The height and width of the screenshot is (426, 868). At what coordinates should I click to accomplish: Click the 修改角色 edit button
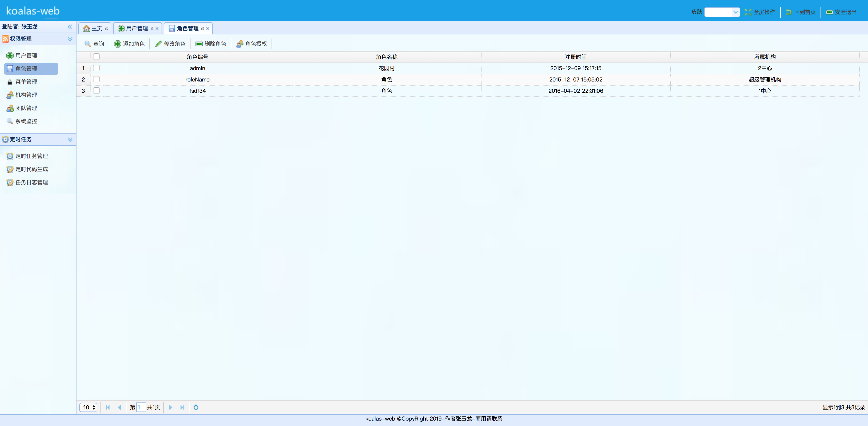click(x=170, y=44)
